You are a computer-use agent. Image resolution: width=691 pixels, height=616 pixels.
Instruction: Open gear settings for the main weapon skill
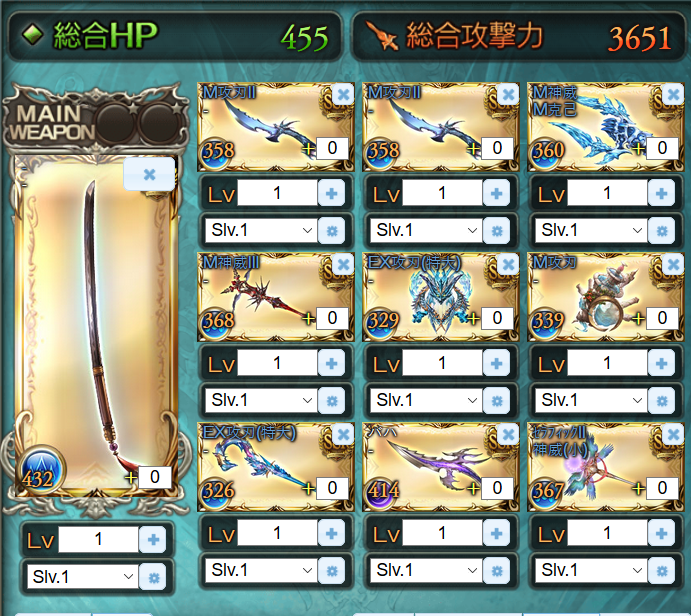[x=152, y=577]
